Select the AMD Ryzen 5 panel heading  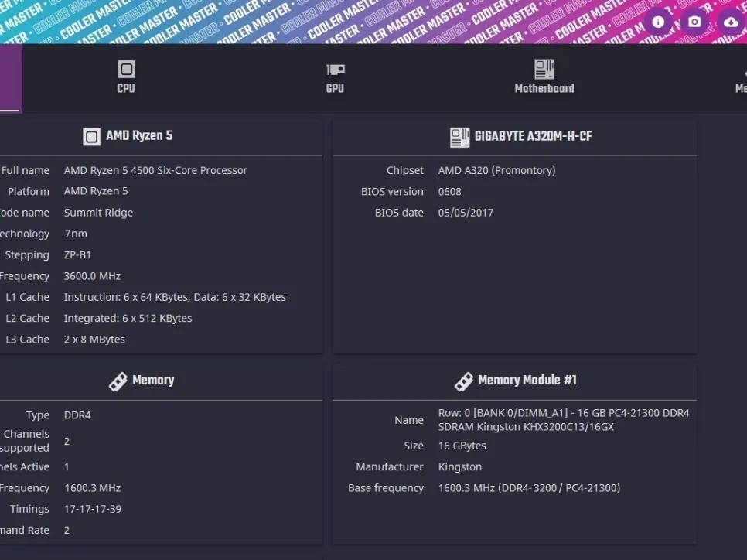tap(139, 136)
